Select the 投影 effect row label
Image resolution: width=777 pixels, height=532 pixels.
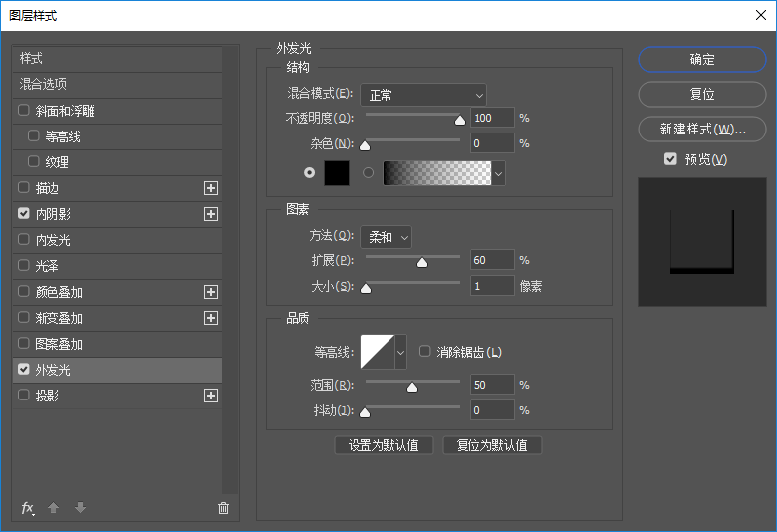tap(47, 396)
